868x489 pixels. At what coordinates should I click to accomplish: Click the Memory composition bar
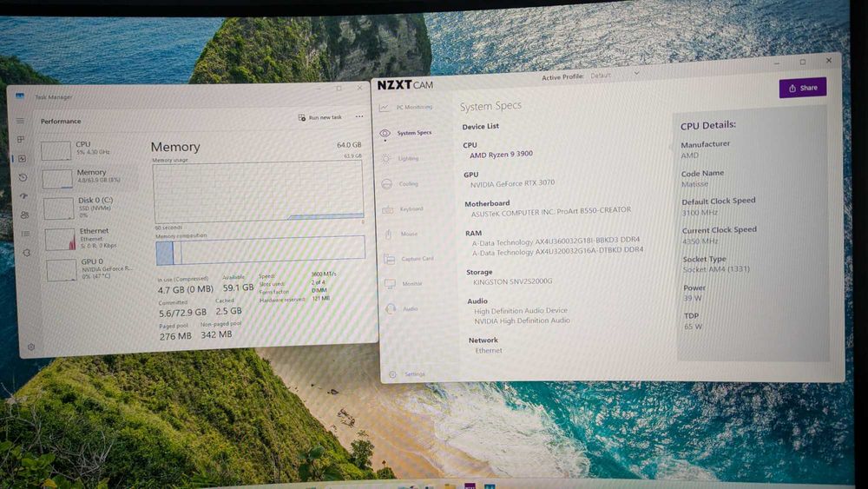[260, 250]
